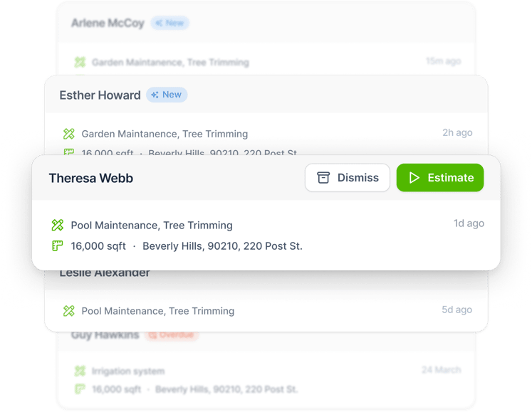This screenshot has height=412, width=532.
Task: Click tools icon on Leslie Alexander card
Action: click(69, 311)
